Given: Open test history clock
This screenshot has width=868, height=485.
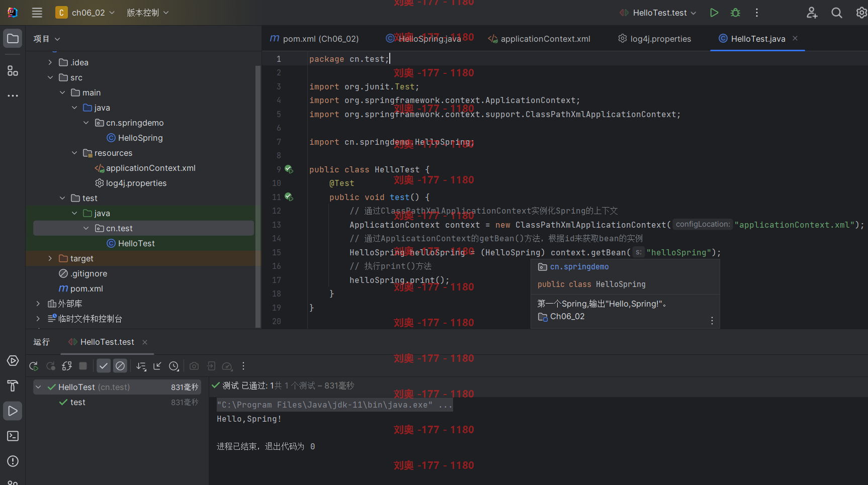Looking at the screenshot, I should click(x=174, y=366).
